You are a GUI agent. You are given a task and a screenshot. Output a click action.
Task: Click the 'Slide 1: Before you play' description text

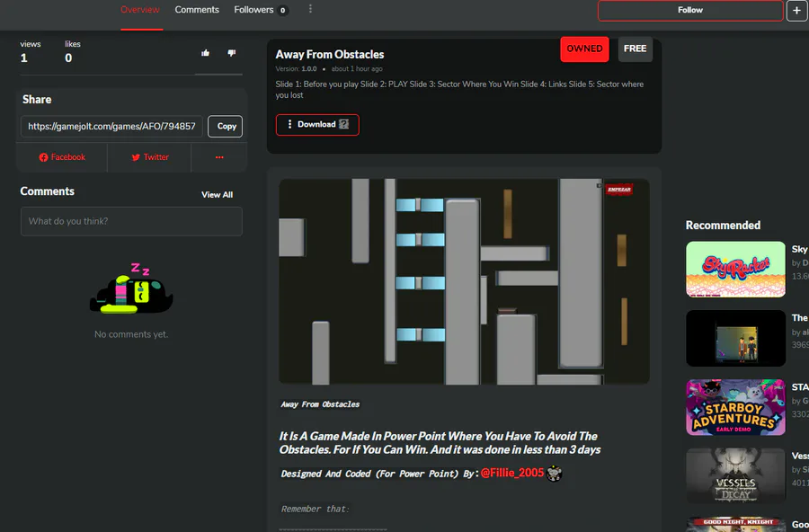pyautogui.click(x=459, y=90)
